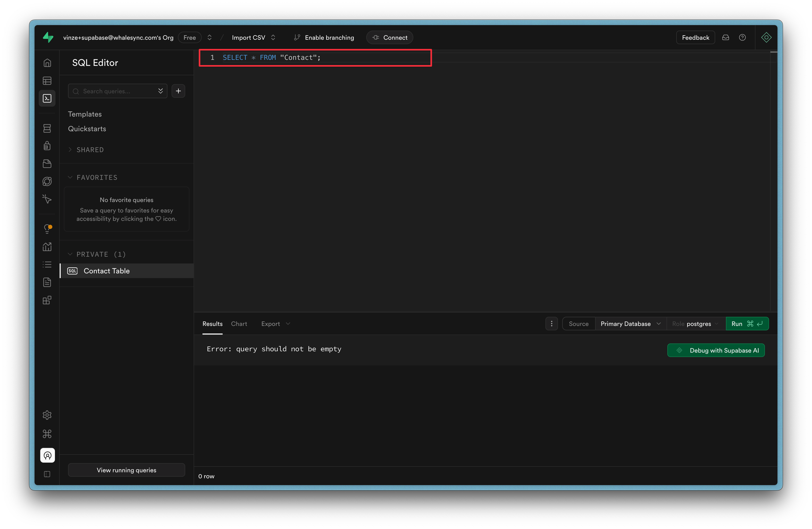Open the notifications inbox icon
Image resolution: width=812 pixels, height=529 pixels.
pyautogui.click(x=726, y=37)
